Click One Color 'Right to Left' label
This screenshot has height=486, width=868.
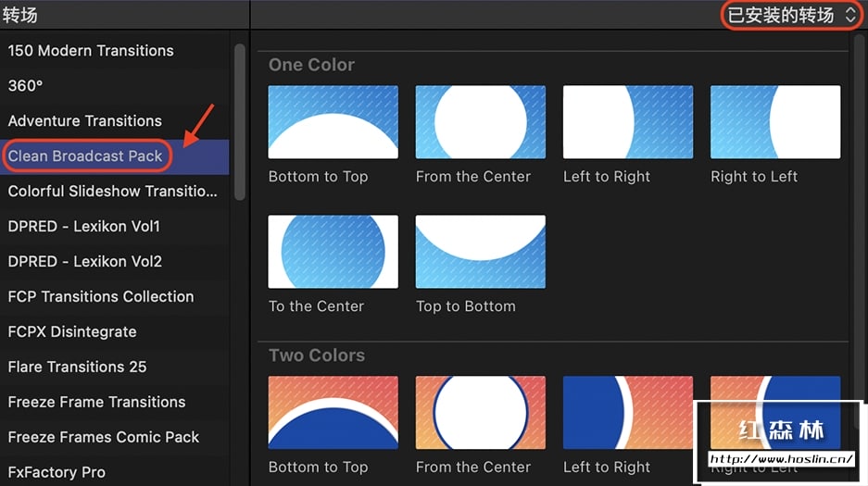[754, 177]
